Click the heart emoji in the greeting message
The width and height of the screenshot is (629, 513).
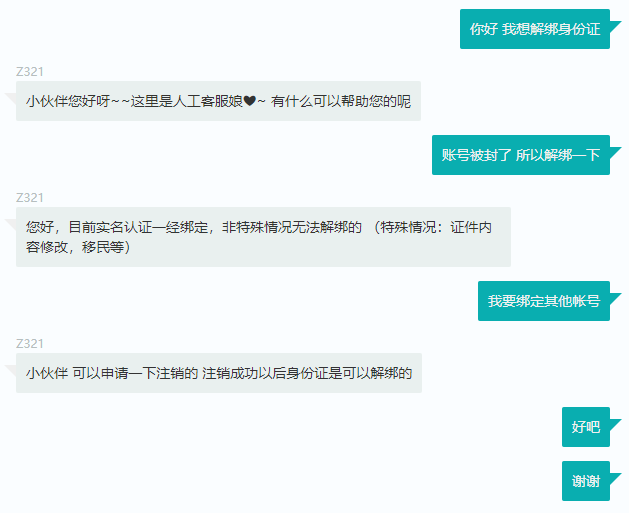(249, 101)
